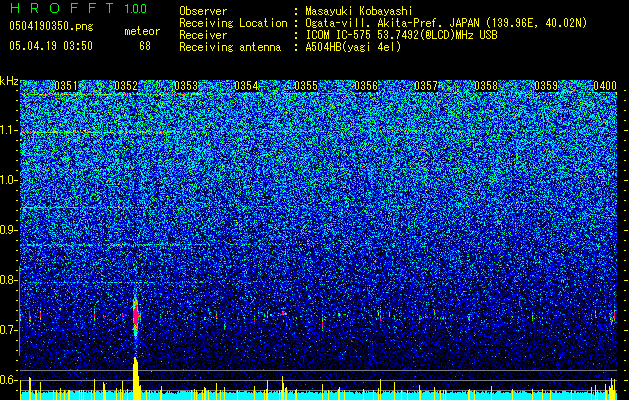Click Ogata-vill. Akita-Pref. JAPAN location text
Screen dimensions: 629x400
point(446,23)
